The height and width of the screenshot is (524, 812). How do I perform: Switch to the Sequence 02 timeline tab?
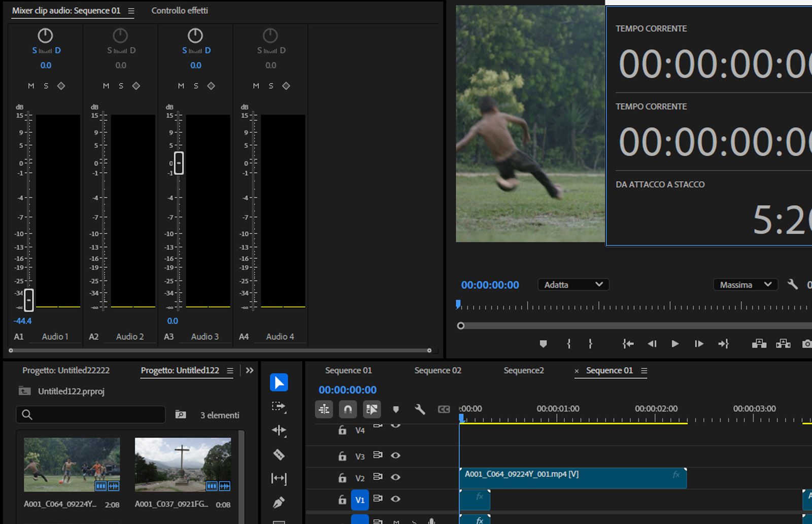(437, 370)
